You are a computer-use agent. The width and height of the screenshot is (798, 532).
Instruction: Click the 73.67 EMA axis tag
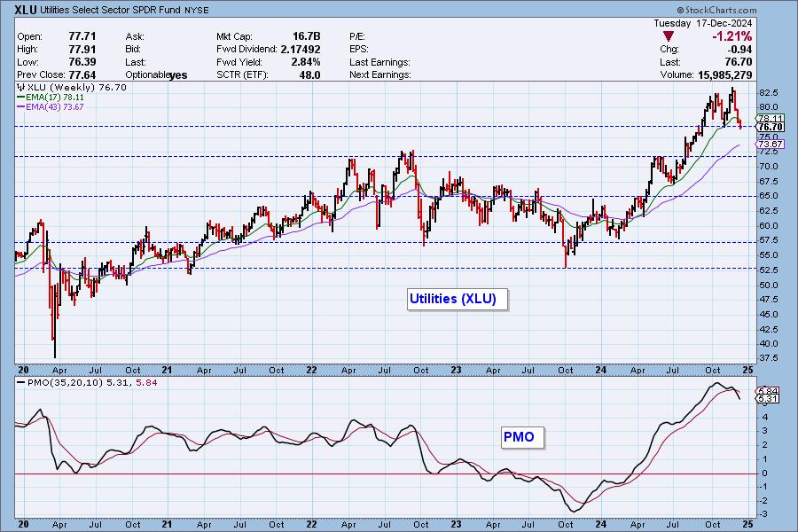click(770, 145)
